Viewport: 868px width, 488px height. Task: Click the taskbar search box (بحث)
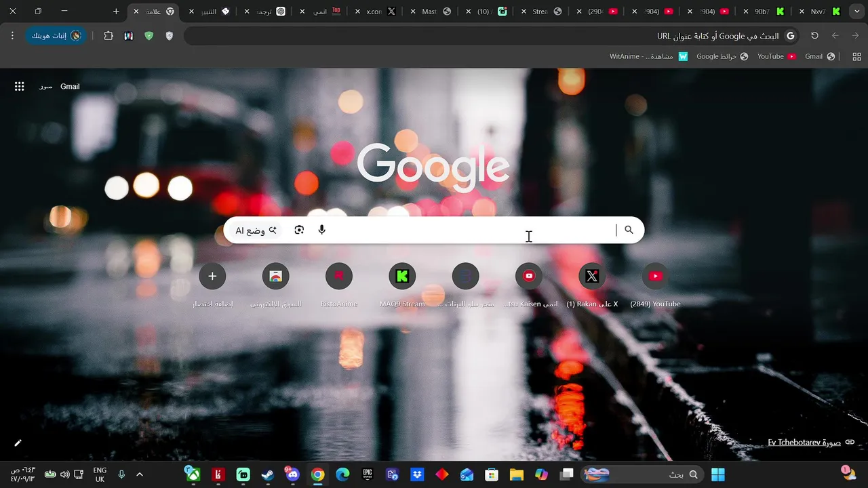click(642, 474)
